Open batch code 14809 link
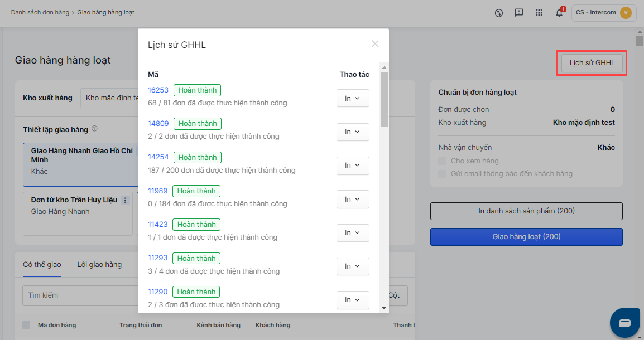 (x=158, y=124)
